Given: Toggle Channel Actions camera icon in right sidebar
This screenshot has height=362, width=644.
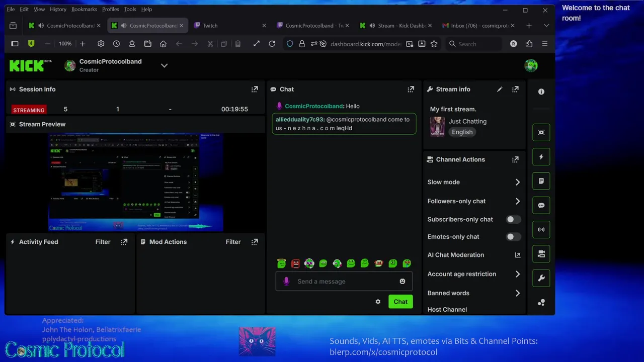Looking at the screenshot, I should (x=541, y=254).
